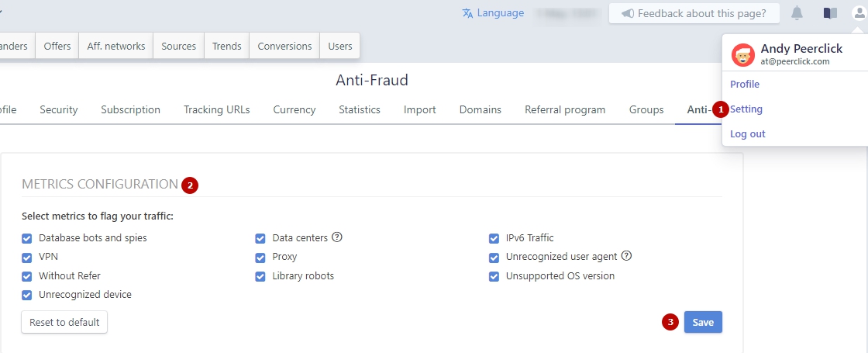Click the megaphone icon in Feedback button
Screen dimensions: 868x353
click(x=627, y=13)
